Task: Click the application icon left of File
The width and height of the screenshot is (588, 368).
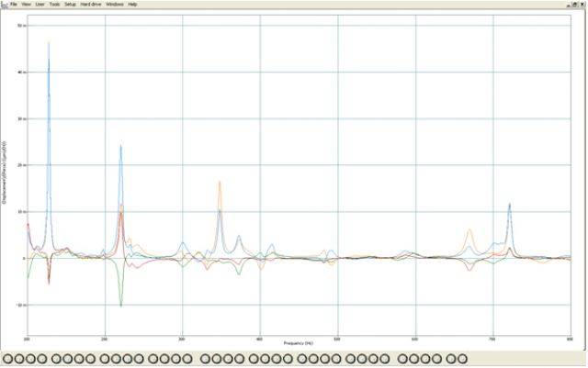Action: 4,4
